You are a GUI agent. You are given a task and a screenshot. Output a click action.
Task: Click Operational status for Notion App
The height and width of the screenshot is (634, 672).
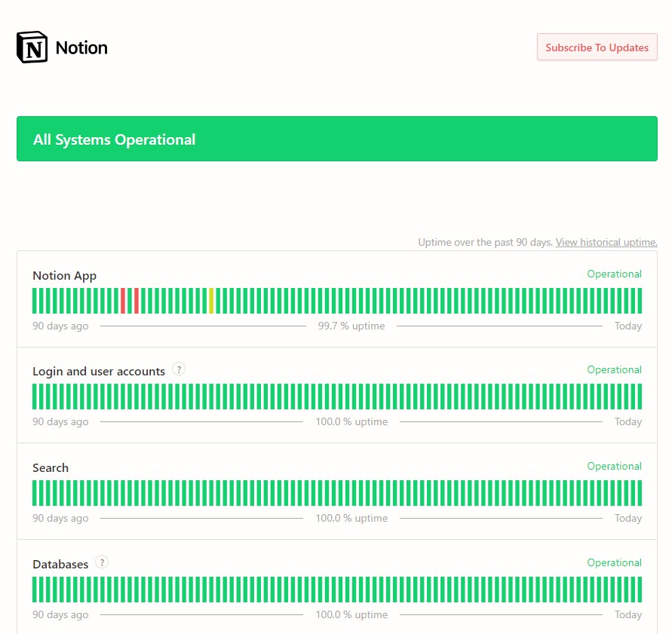(614, 274)
